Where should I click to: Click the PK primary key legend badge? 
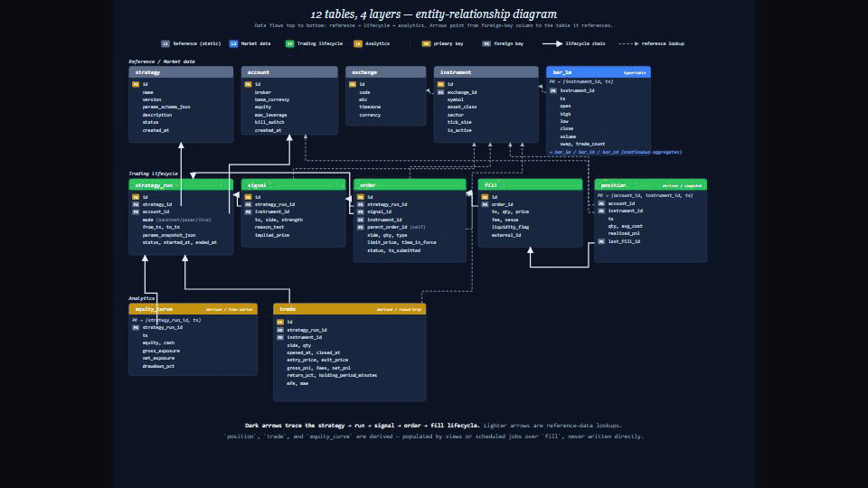pos(426,43)
